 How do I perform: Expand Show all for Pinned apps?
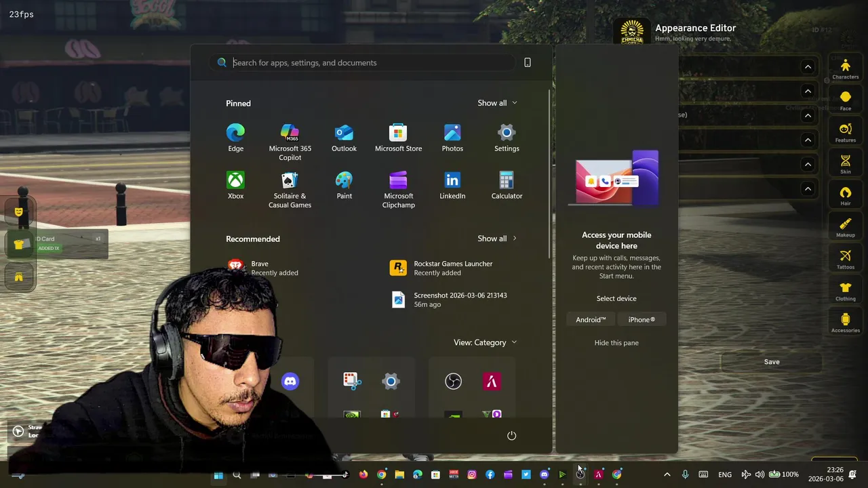497,103
